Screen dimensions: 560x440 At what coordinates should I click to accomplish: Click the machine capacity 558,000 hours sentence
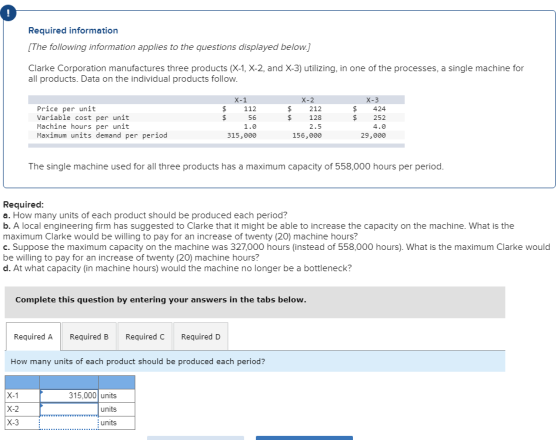point(236,166)
